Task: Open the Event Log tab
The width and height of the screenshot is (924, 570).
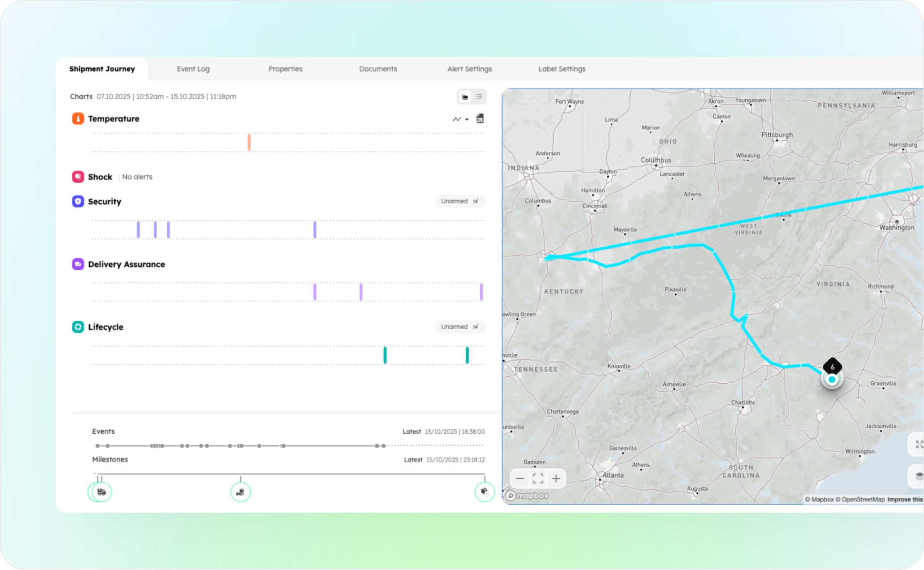Action: [193, 69]
